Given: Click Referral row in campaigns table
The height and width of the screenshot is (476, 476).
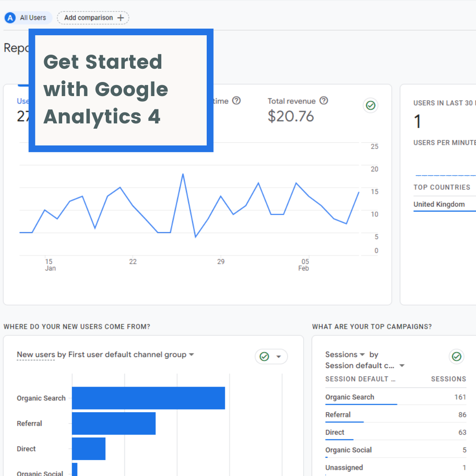Looking at the screenshot, I should point(395,415).
